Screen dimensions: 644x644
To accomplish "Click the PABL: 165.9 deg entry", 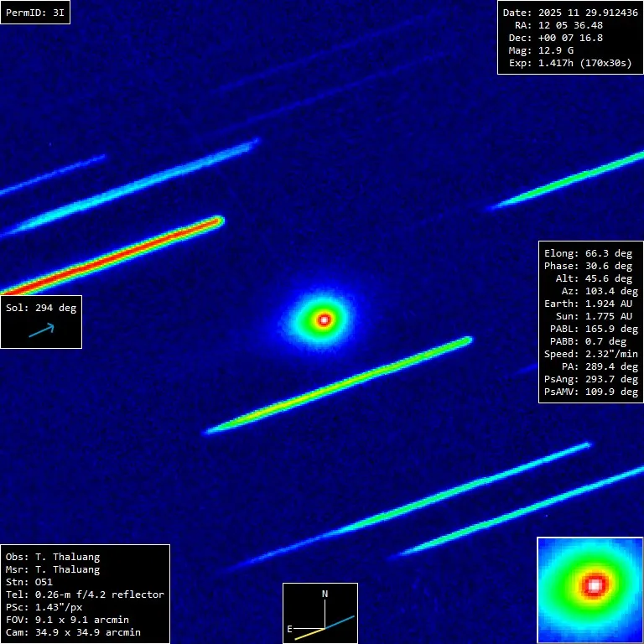I will (x=594, y=329).
